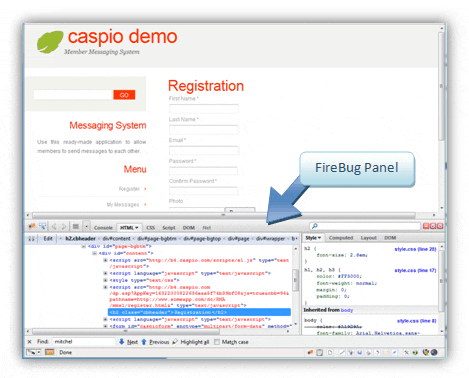Click the orange GO button
The height and width of the screenshot is (378, 469).
[124, 95]
